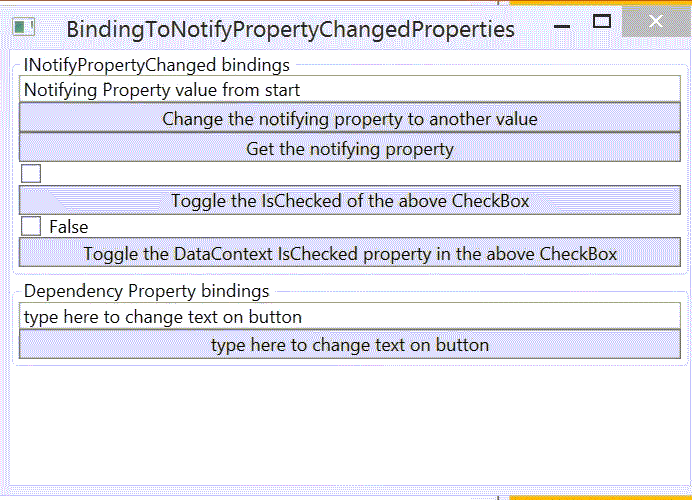Maximize the window
692x500 pixels.
coord(602,21)
